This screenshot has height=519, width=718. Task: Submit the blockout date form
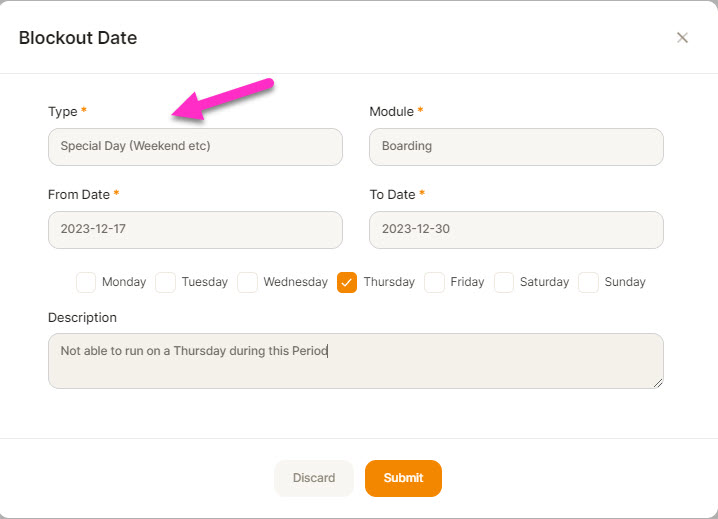[403, 478]
